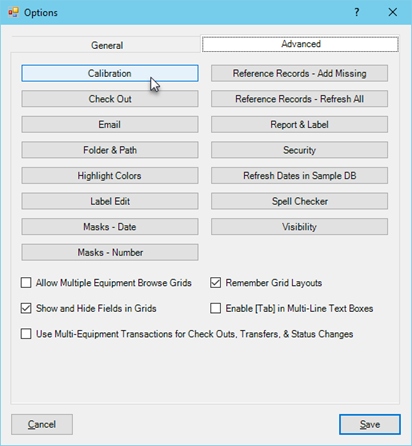The height and width of the screenshot is (446, 412).
Task: Open Check Out settings
Action: pyautogui.click(x=110, y=99)
